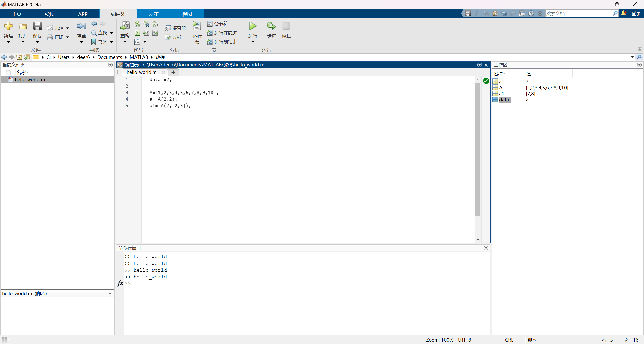Image resolution: width=644 pixels, height=344 pixels.
Task: Switch to the Home tab
Action: tap(17, 14)
